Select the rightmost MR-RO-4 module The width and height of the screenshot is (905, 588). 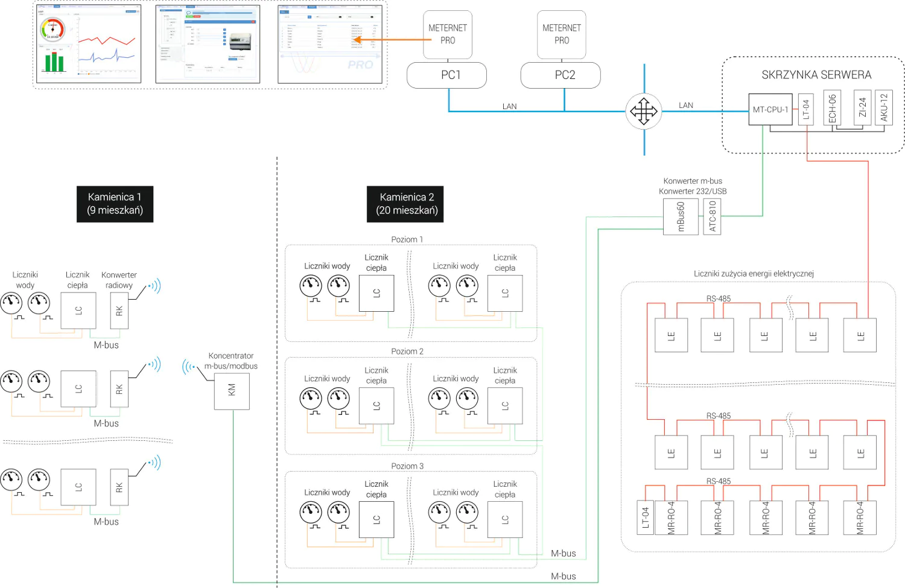(860, 517)
